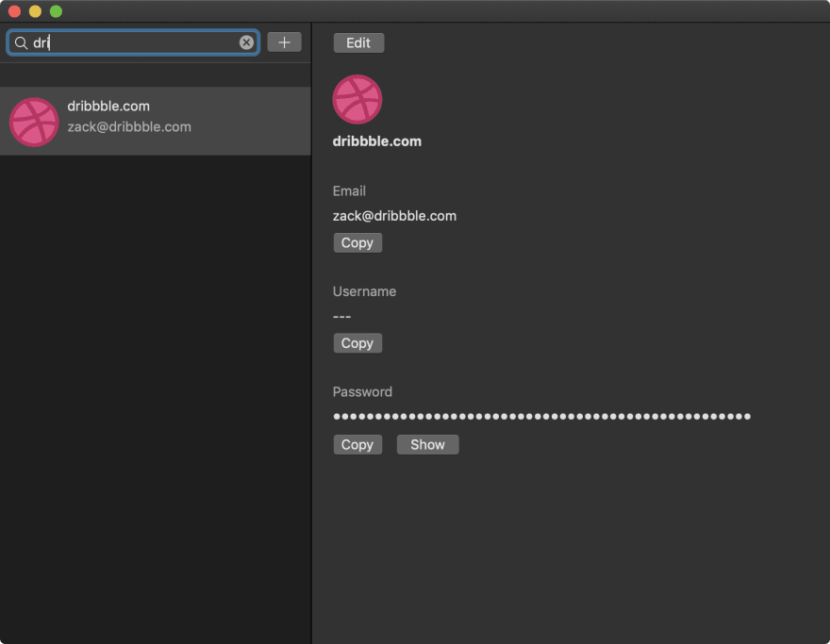Select the dribbble.com list entry title

click(x=108, y=106)
